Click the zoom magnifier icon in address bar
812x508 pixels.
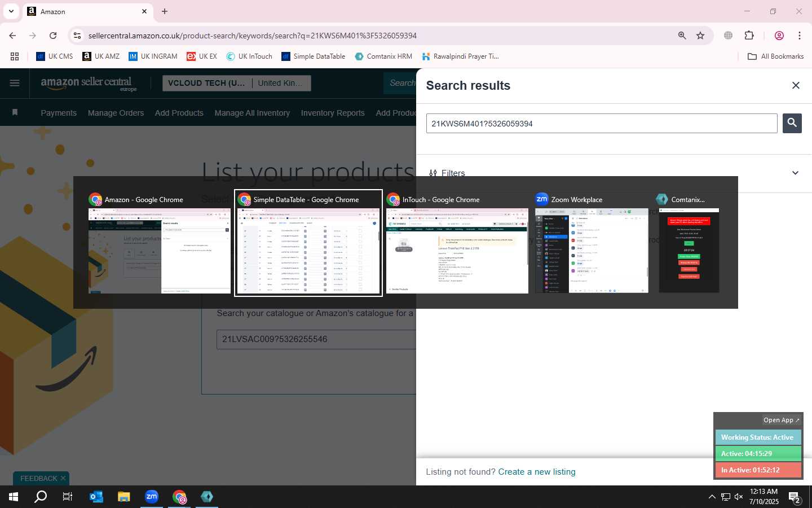pyautogui.click(x=682, y=36)
